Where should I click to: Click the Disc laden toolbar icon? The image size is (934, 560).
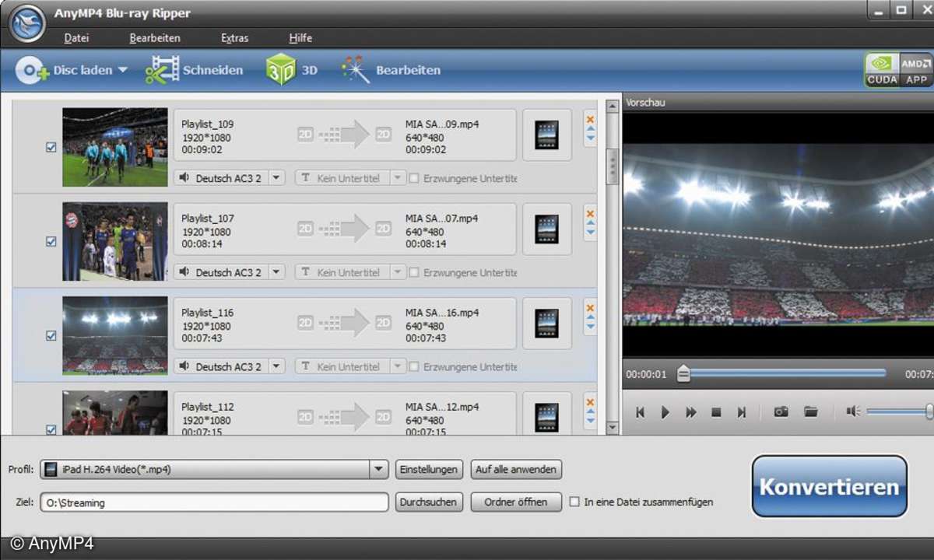point(33,71)
